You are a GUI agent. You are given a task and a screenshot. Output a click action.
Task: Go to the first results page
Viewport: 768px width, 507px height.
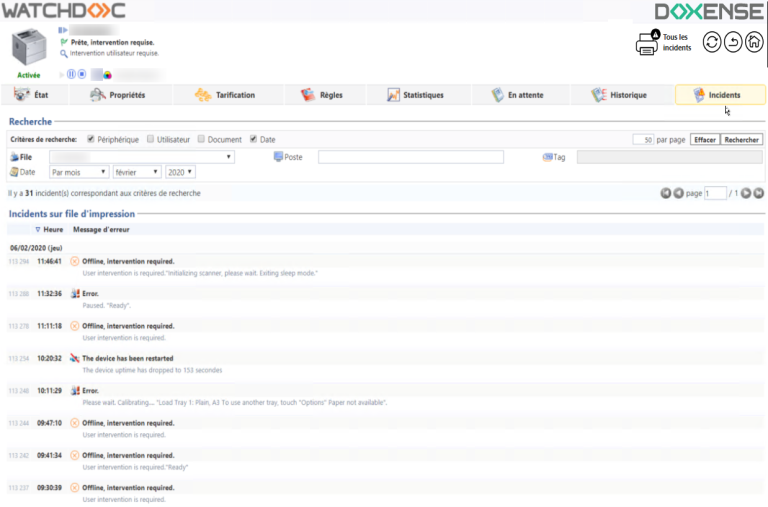point(666,193)
